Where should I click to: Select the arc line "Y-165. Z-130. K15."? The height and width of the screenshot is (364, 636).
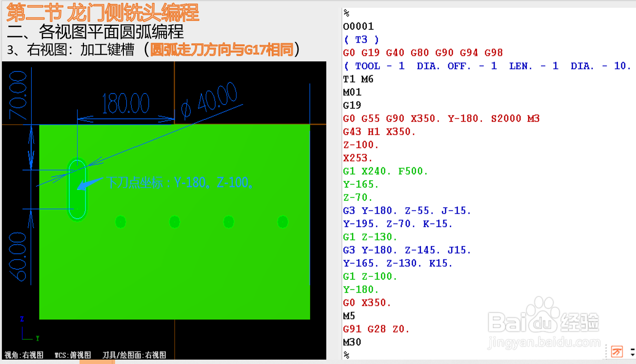pyautogui.click(x=398, y=263)
